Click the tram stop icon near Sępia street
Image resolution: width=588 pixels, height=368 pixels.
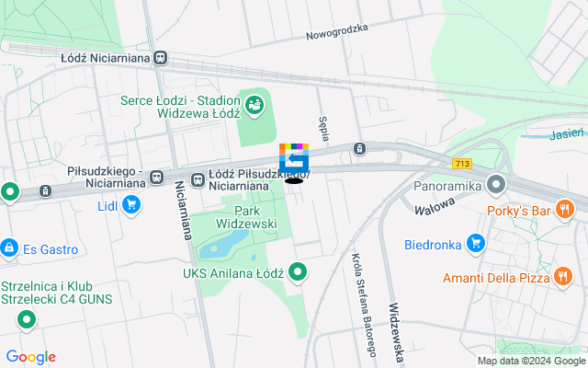click(359, 149)
